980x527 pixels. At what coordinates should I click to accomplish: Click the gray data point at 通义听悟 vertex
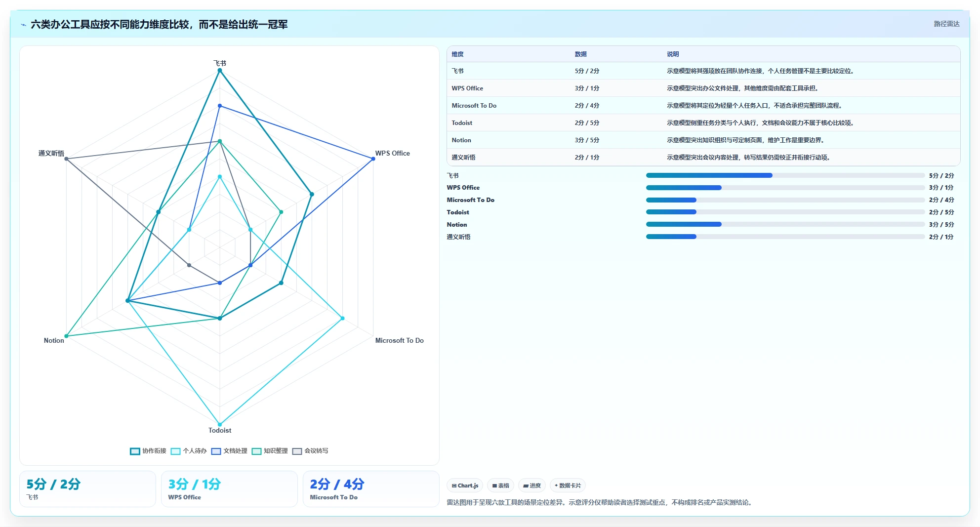click(66, 159)
